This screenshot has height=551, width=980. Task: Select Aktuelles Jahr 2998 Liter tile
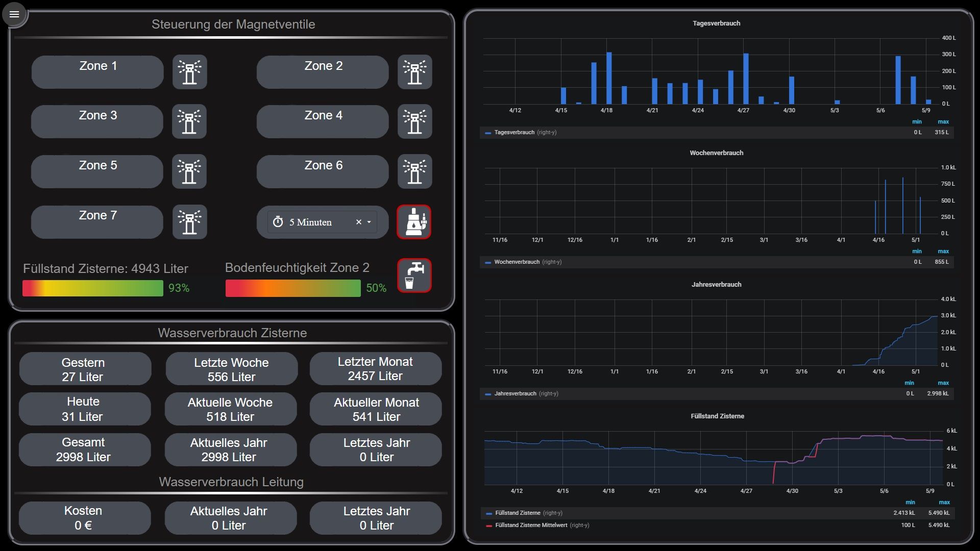coord(231,449)
